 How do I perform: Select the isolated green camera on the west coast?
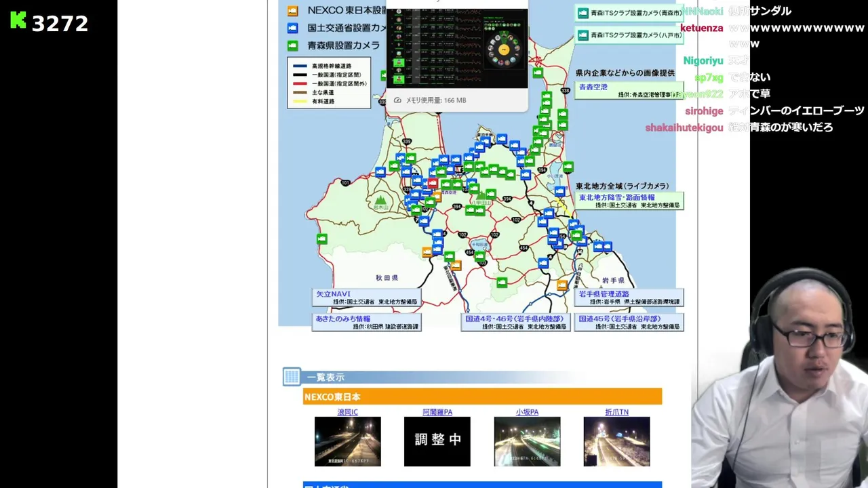322,239
